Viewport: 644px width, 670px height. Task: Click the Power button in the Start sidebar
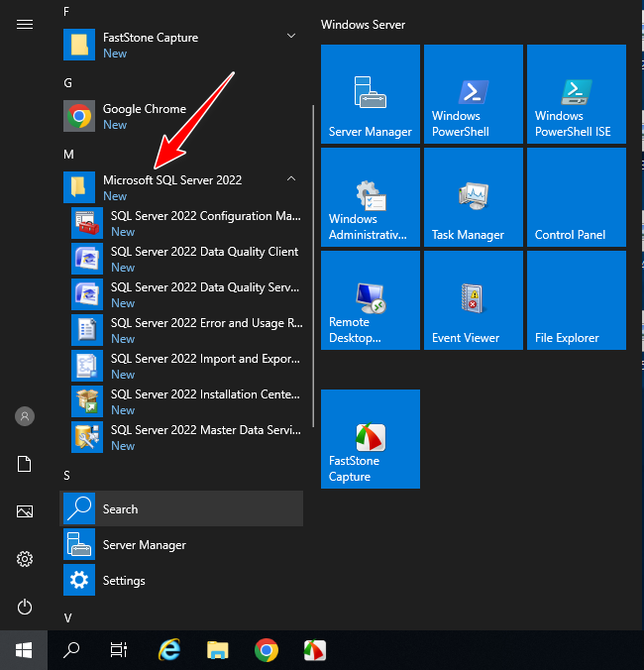tap(25, 607)
